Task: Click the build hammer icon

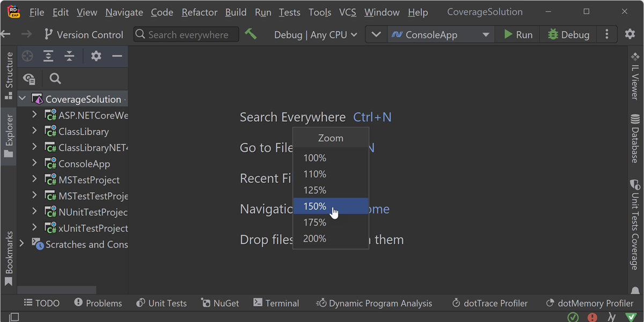Action: (251, 34)
